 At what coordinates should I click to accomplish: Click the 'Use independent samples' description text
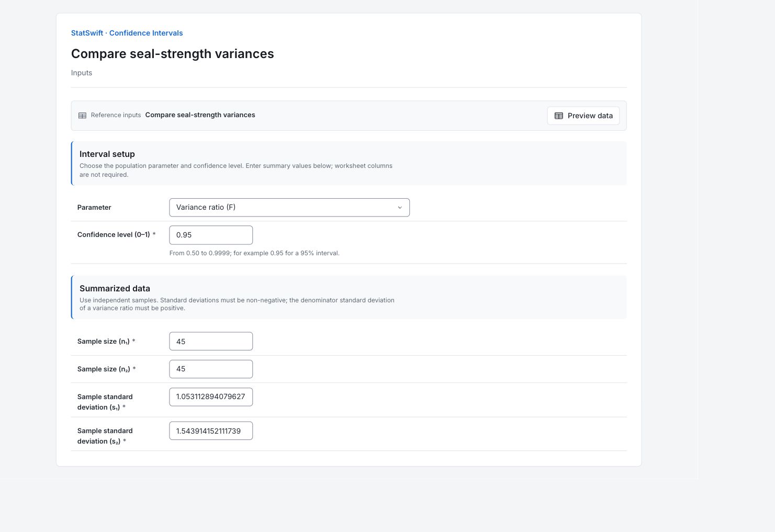coord(237,304)
